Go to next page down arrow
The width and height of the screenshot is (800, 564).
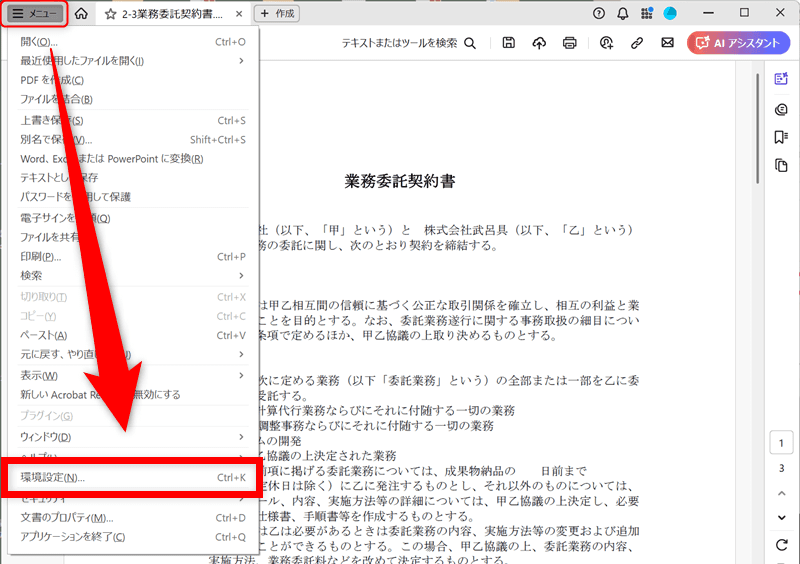[782, 518]
